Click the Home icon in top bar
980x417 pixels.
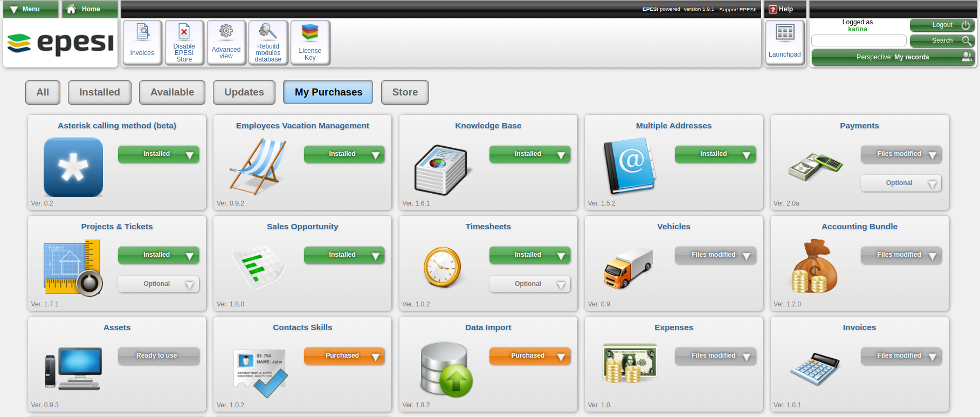pos(71,9)
